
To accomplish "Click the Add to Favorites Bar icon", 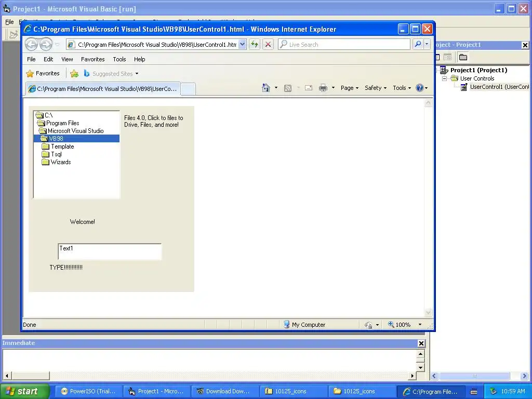I will pos(74,73).
